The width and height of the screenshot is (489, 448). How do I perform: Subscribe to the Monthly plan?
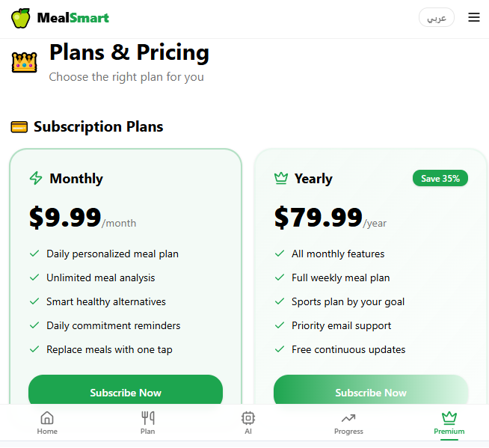pos(126,392)
